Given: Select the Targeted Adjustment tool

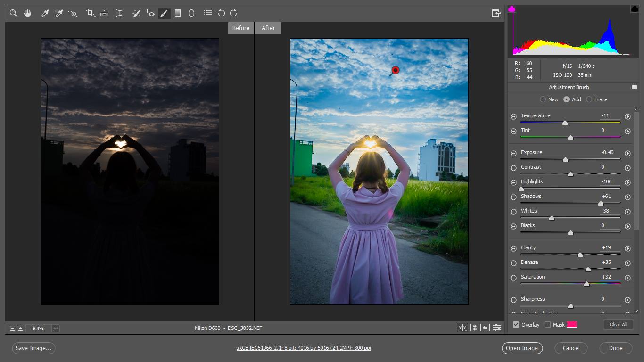Looking at the screenshot, I should (x=73, y=13).
